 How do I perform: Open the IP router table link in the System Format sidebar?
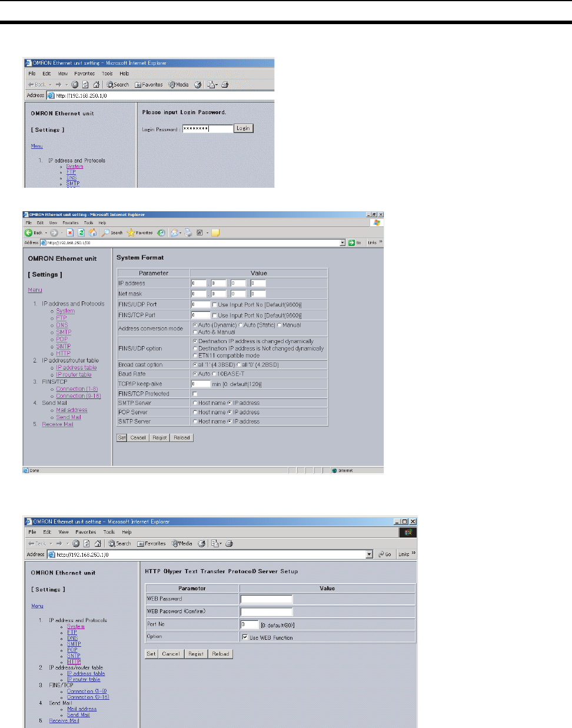(x=74, y=374)
